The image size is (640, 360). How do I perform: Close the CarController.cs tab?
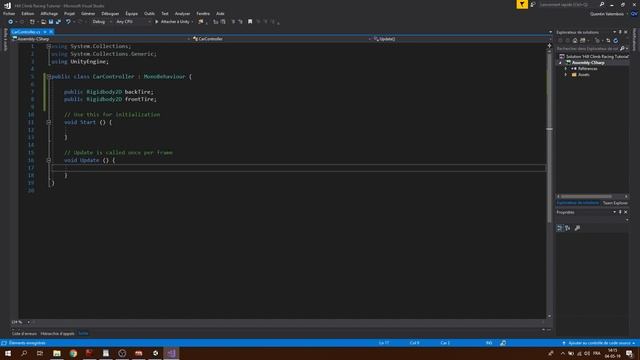pyautogui.click(x=51, y=32)
